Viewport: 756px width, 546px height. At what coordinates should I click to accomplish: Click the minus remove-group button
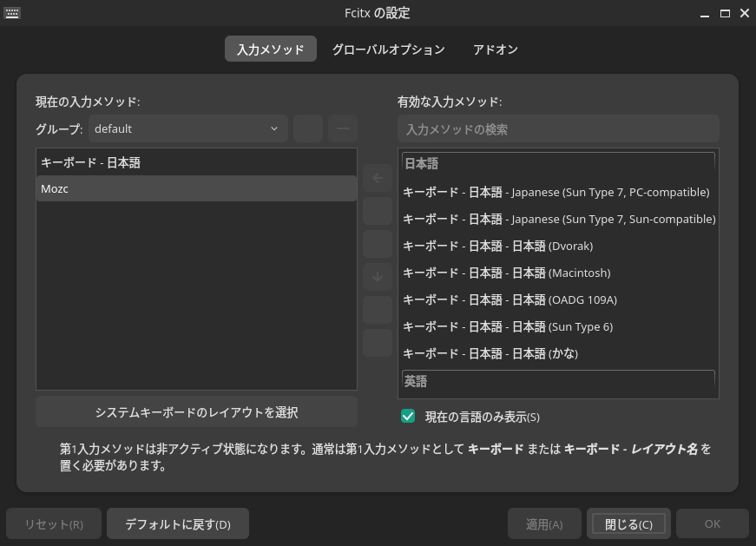[x=342, y=128]
